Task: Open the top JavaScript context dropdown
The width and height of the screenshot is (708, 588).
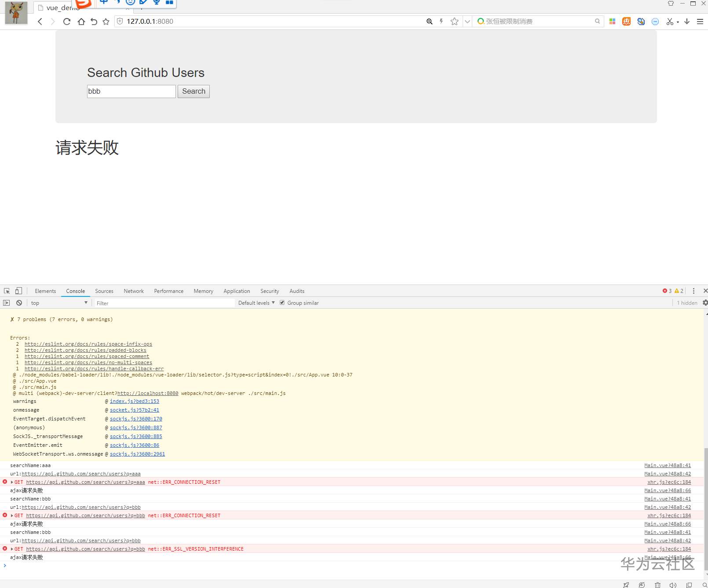Action: click(59, 303)
